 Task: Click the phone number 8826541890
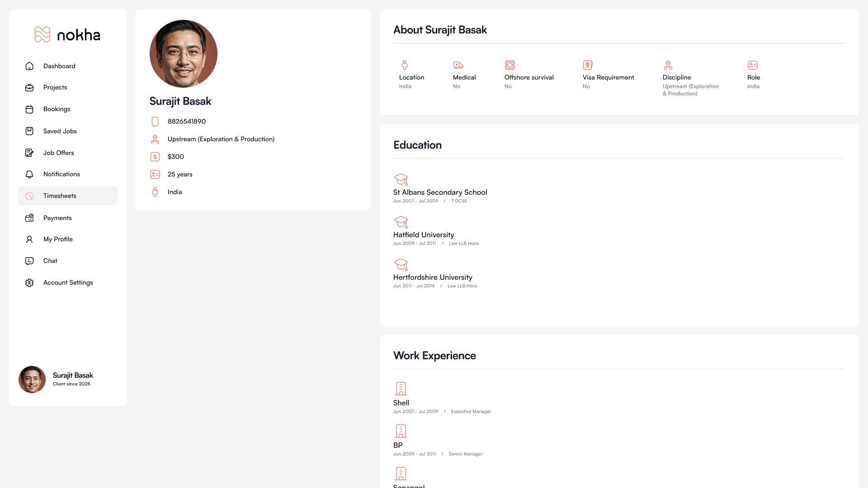coord(186,121)
